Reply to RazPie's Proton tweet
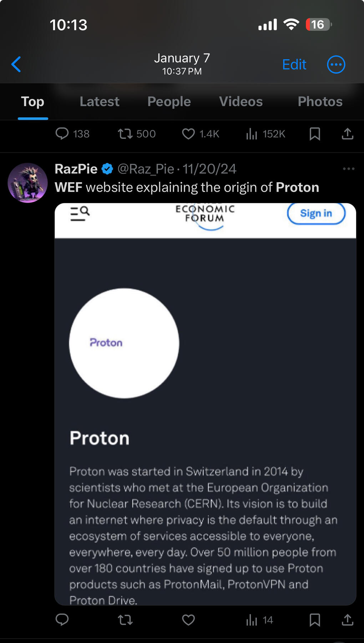 (x=62, y=620)
